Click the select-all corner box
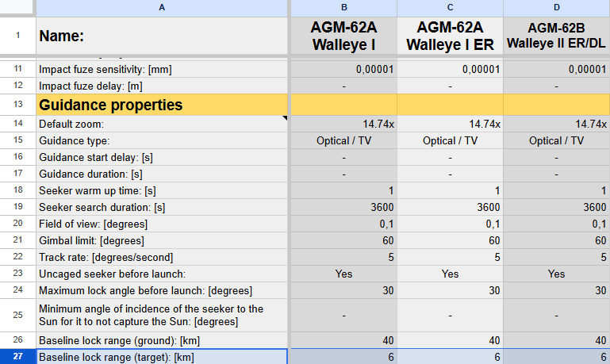This screenshot has width=610, height=364. coord(17,7)
